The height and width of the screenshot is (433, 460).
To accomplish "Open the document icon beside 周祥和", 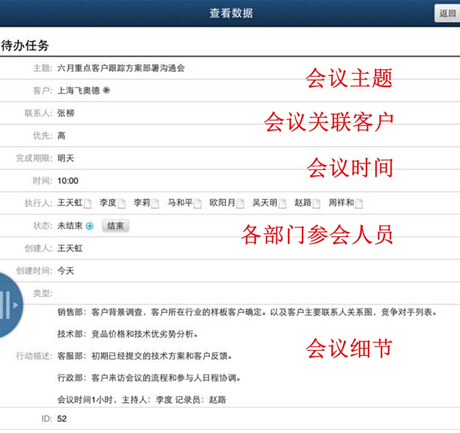I will (359, 203).
